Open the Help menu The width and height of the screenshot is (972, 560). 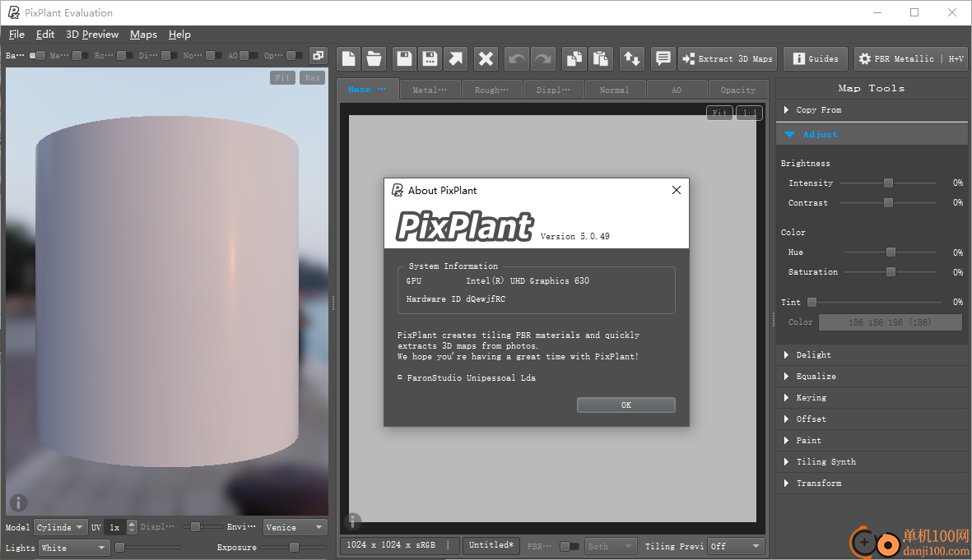click(179, 35)
